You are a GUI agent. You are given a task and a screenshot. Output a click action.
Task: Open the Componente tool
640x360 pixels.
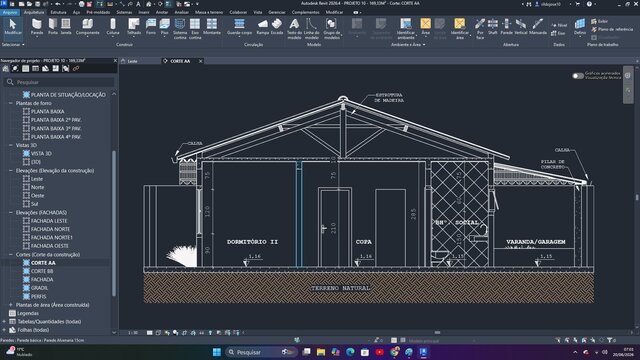(87, 27)
